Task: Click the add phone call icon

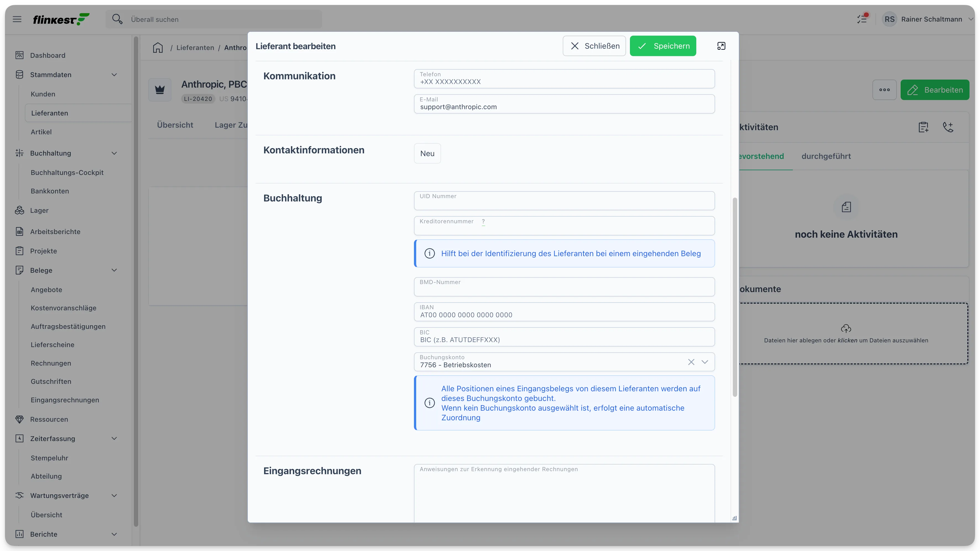Action: [948, 127]
